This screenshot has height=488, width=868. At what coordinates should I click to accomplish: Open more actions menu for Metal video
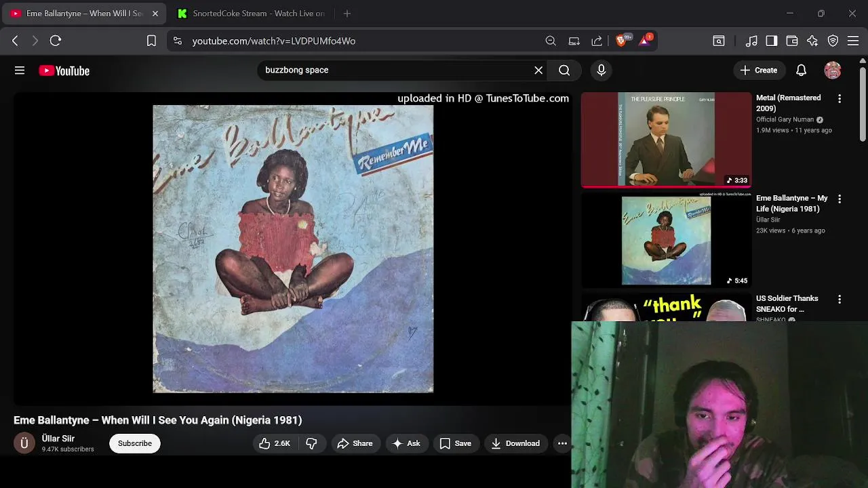(x=840, y=99)
